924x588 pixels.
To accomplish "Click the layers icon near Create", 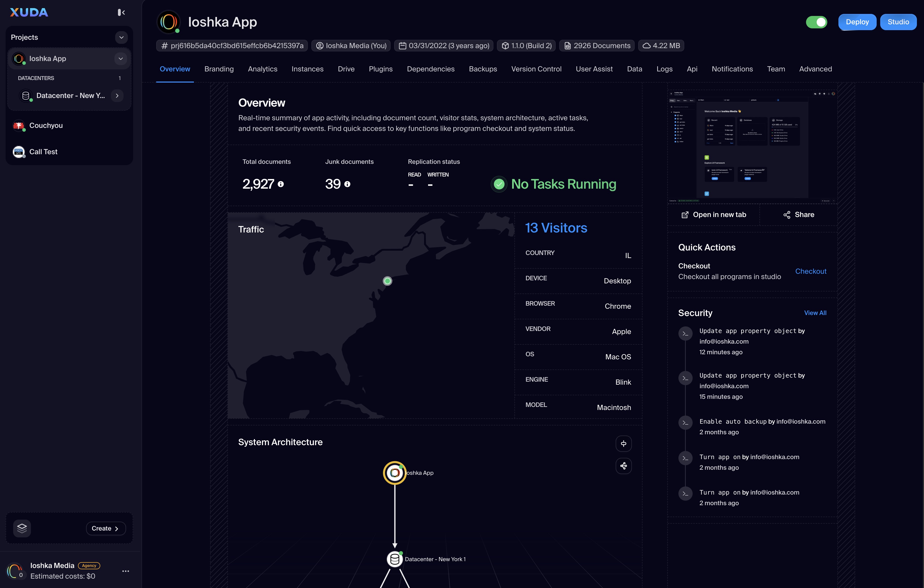I will click(x=22, y=528).
